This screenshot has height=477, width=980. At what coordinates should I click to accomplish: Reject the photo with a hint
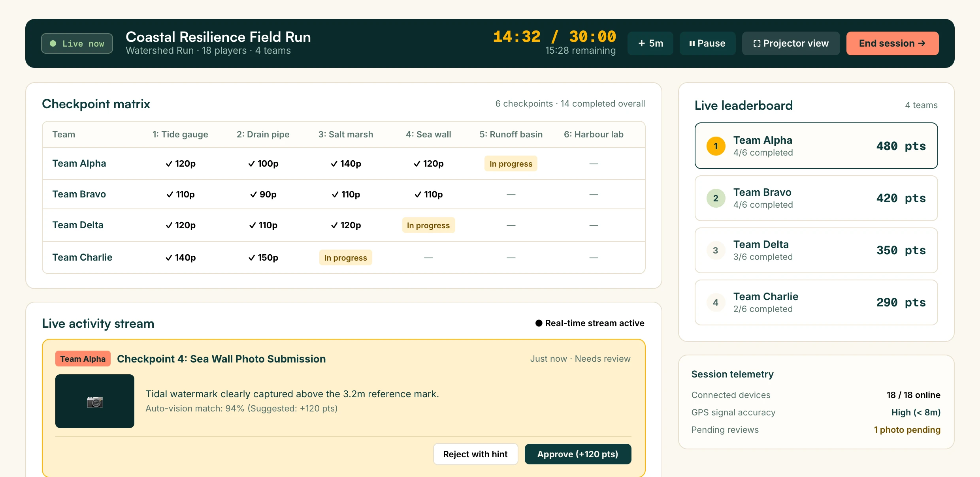(x=475, y=454)
